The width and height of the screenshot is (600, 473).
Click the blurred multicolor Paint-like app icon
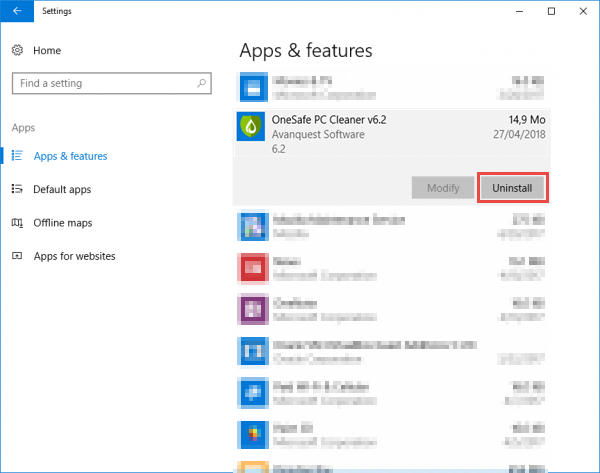click(x=253, y=435)
